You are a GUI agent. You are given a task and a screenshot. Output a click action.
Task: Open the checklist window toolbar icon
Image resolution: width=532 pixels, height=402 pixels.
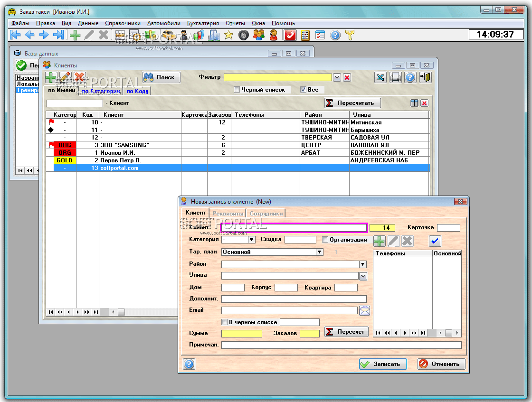(320, 35)
